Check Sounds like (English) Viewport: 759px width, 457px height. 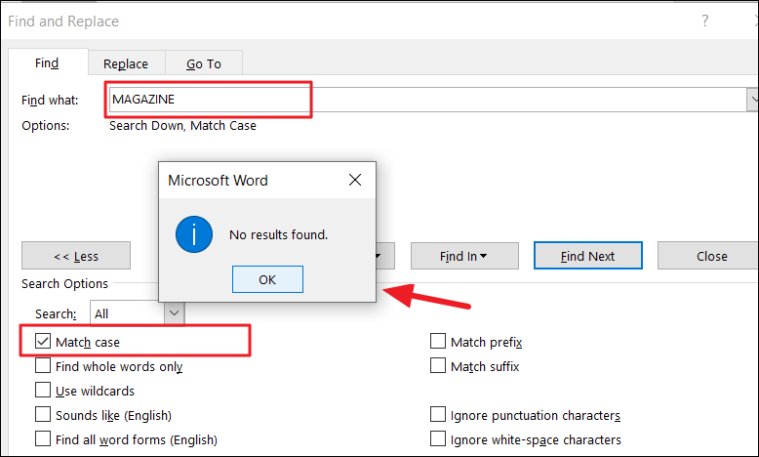click(x=43, y=414)
